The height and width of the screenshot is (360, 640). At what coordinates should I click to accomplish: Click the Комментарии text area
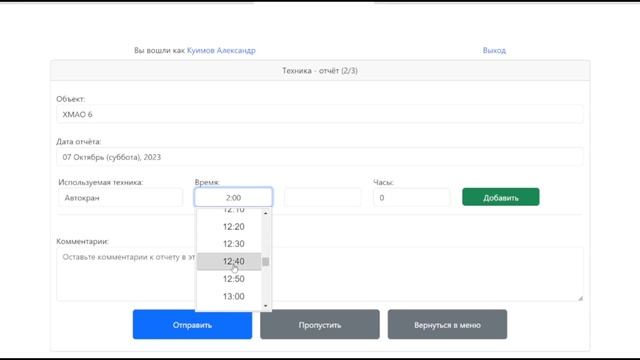tap(320, 274)
